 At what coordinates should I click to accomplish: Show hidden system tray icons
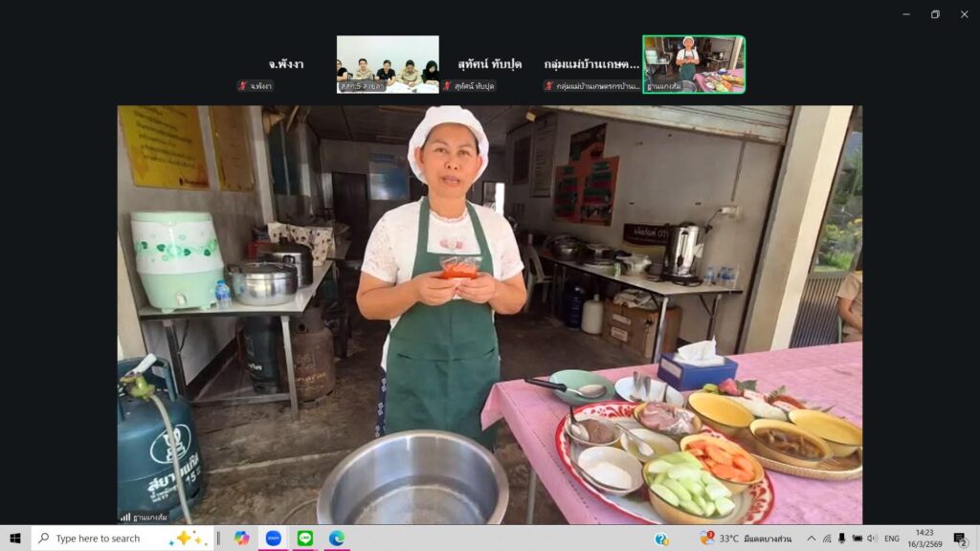click(x=812, y=539)
